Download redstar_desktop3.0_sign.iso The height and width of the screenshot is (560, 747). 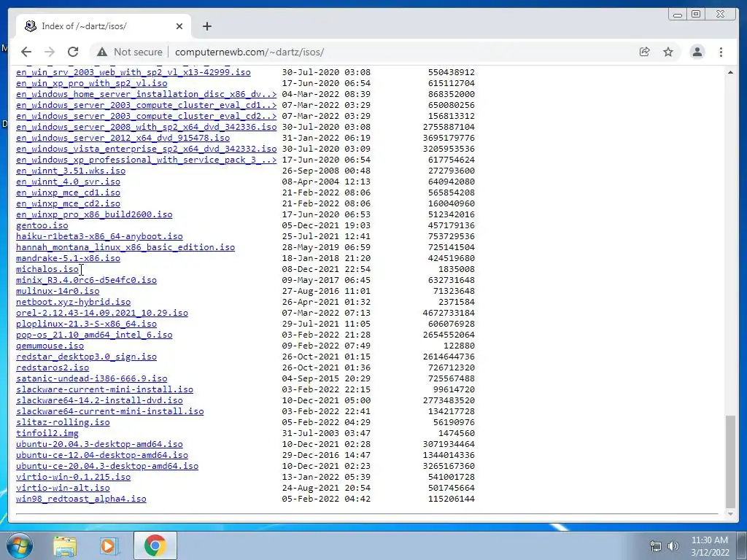pos(86,357)
